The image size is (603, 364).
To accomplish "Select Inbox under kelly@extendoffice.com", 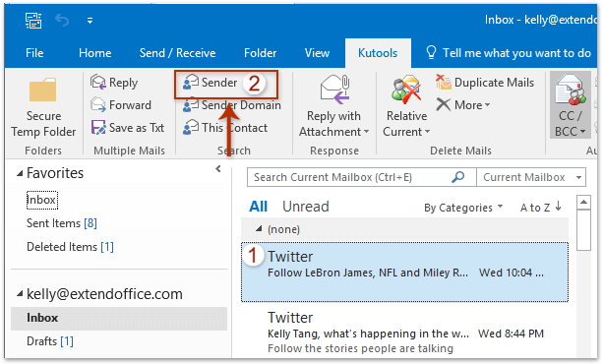I will 119,318.
